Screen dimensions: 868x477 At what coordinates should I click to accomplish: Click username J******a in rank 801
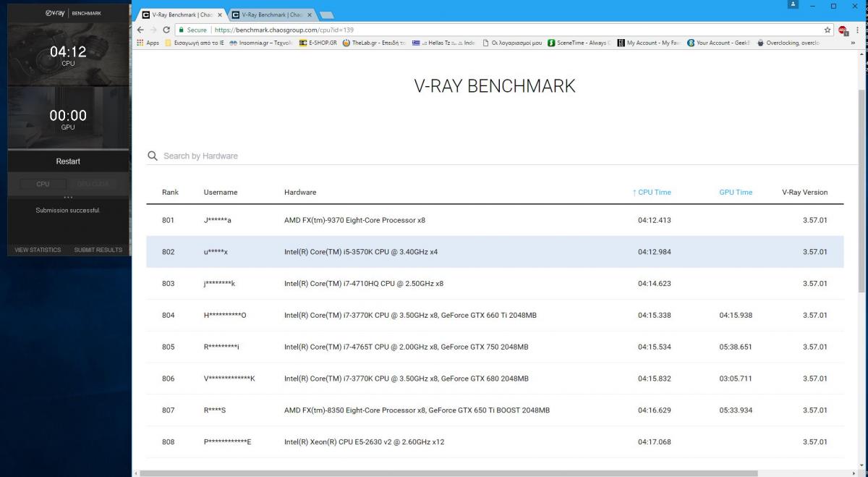click(x=218, y=220)
